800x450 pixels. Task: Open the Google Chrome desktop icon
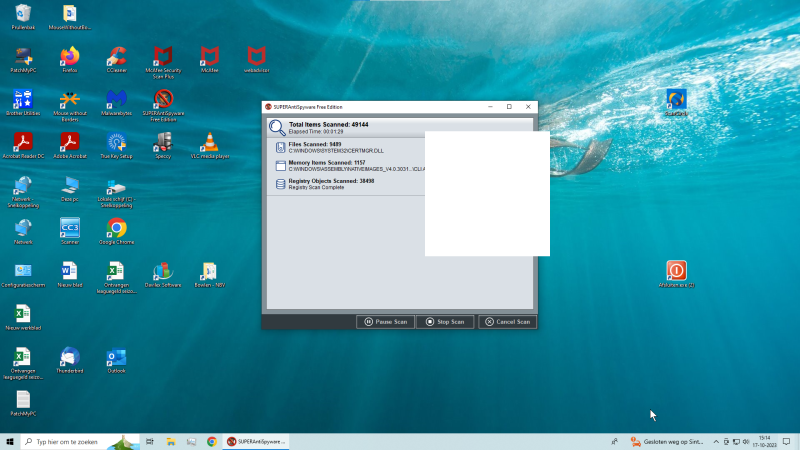click(x=116, y=229)
